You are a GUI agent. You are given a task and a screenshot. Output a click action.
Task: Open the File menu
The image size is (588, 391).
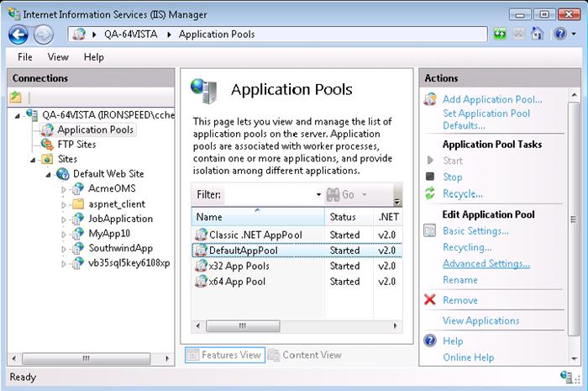coord(24,57)
